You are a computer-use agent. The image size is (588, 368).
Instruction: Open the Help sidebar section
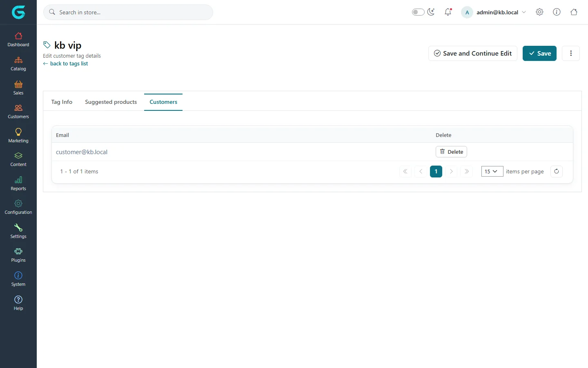pos(18,303)
